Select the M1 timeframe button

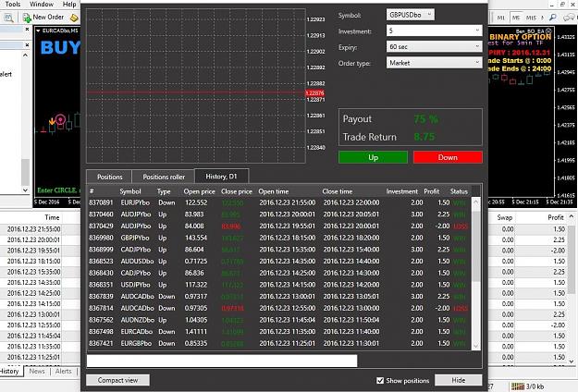(500, 18)
